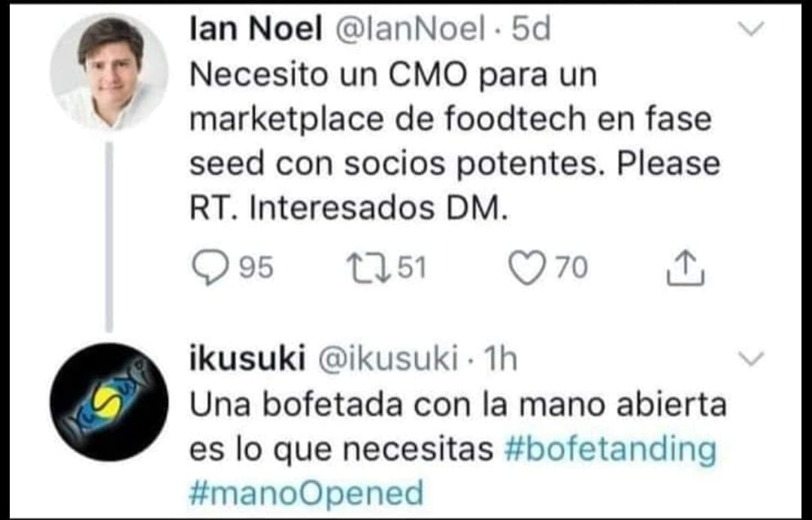View the 51 retweets count
The height and width of the screenshot is (520, 812).
pos(411,268)
